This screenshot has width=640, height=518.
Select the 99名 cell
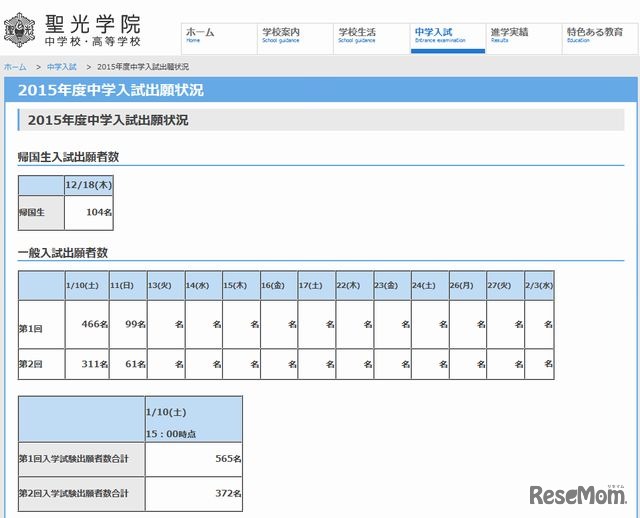[x=128, y=325]
